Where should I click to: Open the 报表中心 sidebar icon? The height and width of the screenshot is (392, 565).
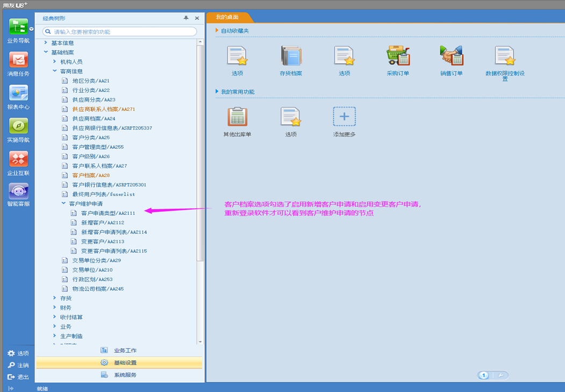coord(18,93)
